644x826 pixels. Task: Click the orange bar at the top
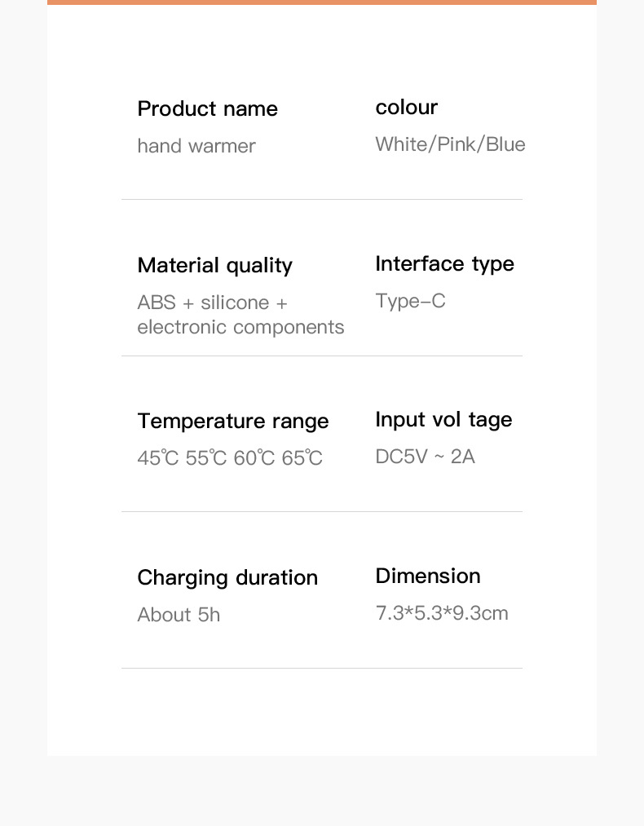(322, 2)
